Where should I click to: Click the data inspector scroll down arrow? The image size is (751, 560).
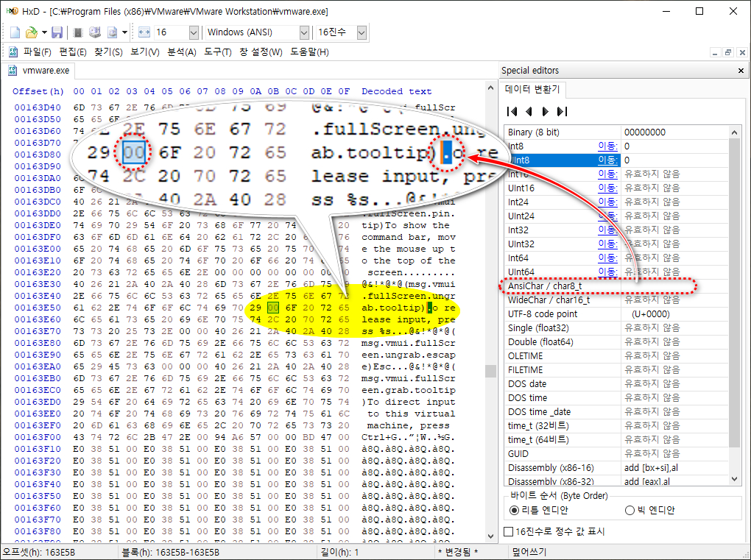[735, 478]
